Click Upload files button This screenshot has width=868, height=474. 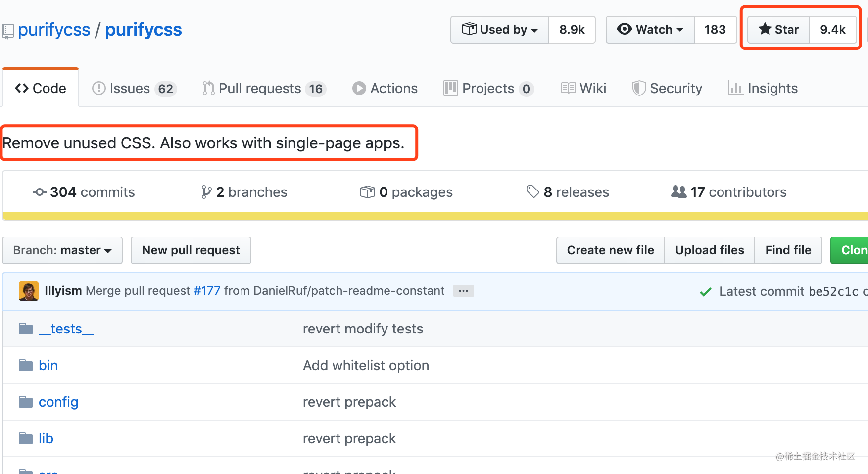[710, 250]
